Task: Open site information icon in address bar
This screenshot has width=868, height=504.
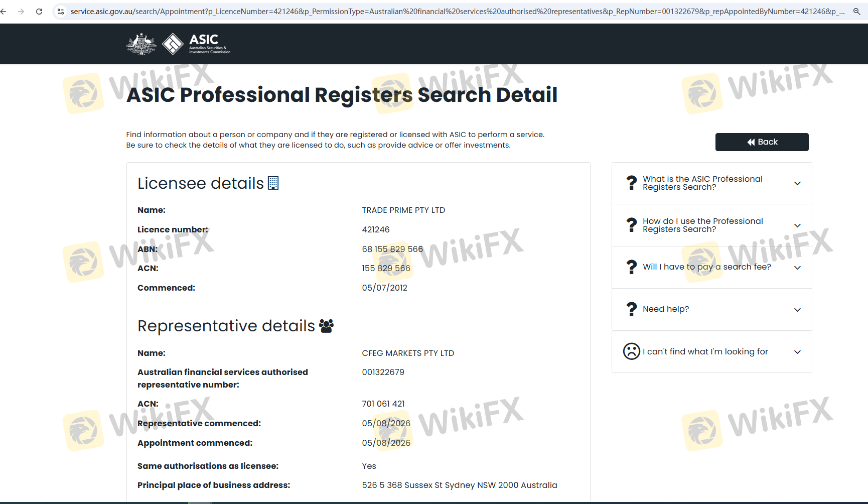Action: (61, 11)
